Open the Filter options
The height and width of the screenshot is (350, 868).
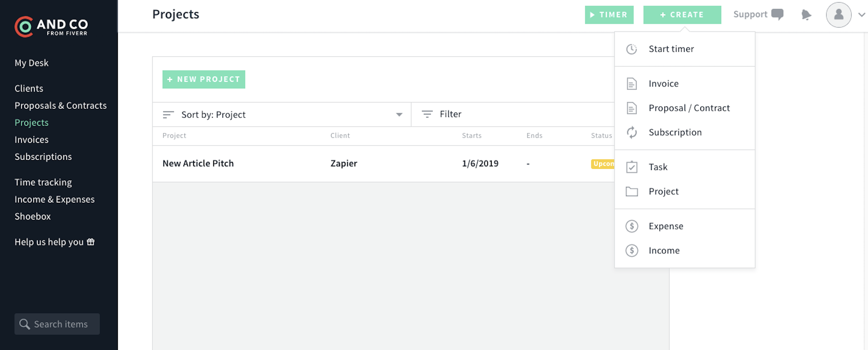coord(450,114)
